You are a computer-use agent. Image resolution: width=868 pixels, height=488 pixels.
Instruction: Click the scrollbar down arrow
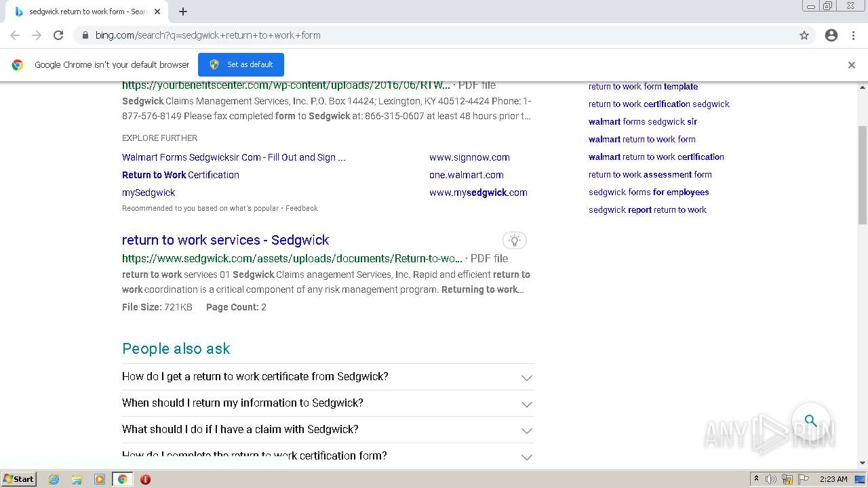point(863,463)
